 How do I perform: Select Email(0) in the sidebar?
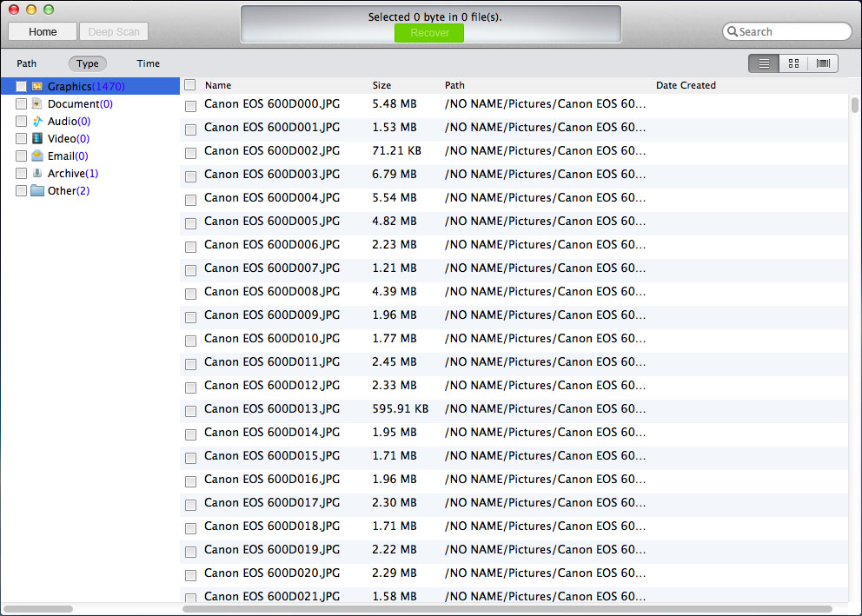[x=68, y=156]
